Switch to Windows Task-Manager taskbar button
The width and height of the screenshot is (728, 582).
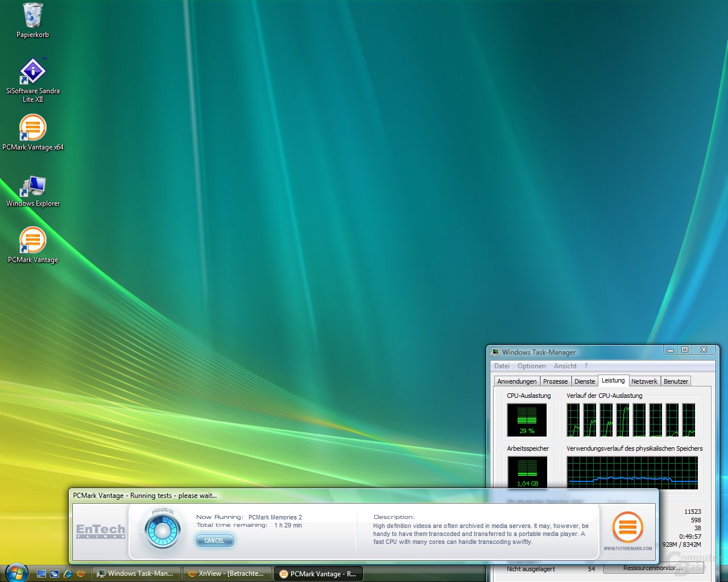136,573
